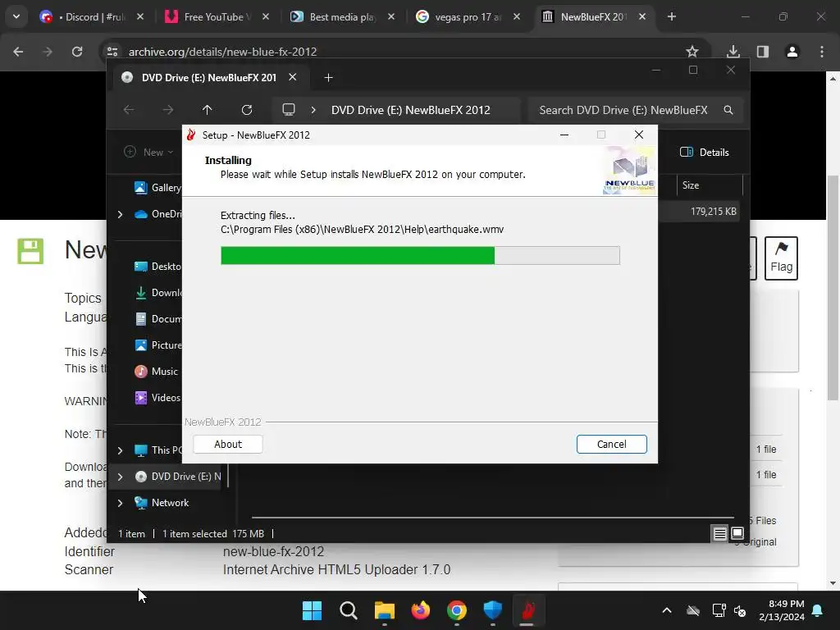Screen dimensions: 840x630
Task: Open Music in Explorer sidebar
Action: [x=157, y=372]
